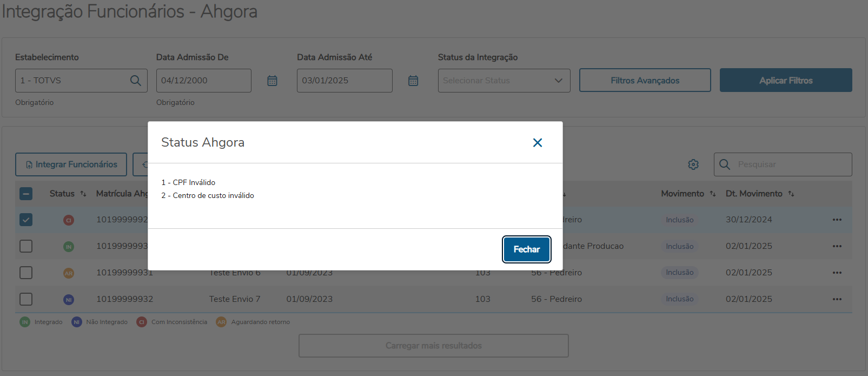
Task: Click the Fechar button
Action: click(526, 249)
